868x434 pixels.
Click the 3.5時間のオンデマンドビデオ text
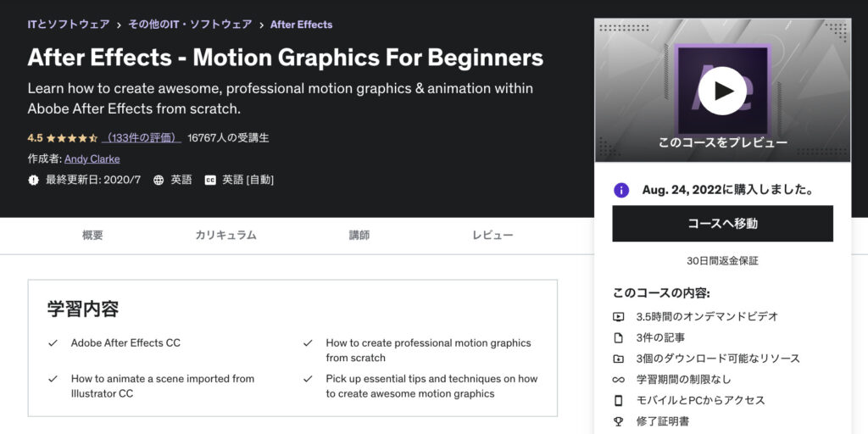(x=708, y=317)
